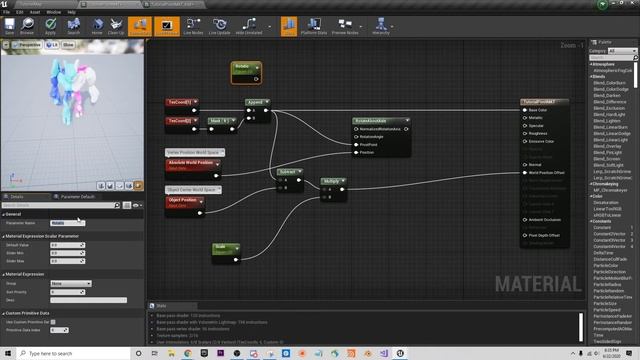The width and height of the screenshot is (640, 360).
Task: Click the Slider Max number field
Action: [x=67, y=261]
